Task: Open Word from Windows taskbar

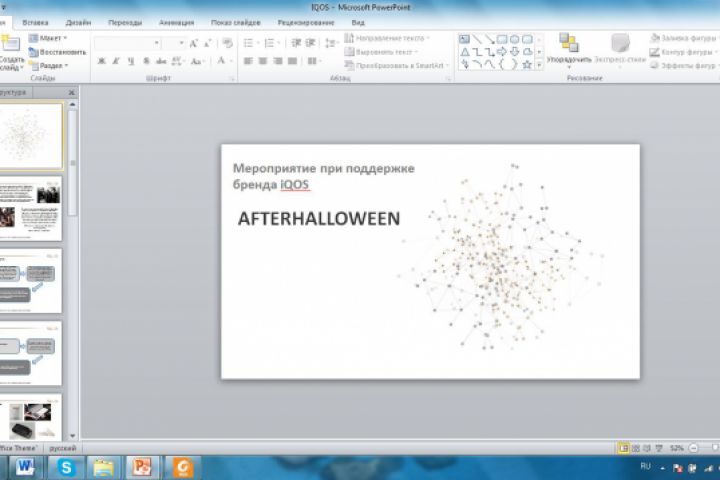Action: coord(25,468)
